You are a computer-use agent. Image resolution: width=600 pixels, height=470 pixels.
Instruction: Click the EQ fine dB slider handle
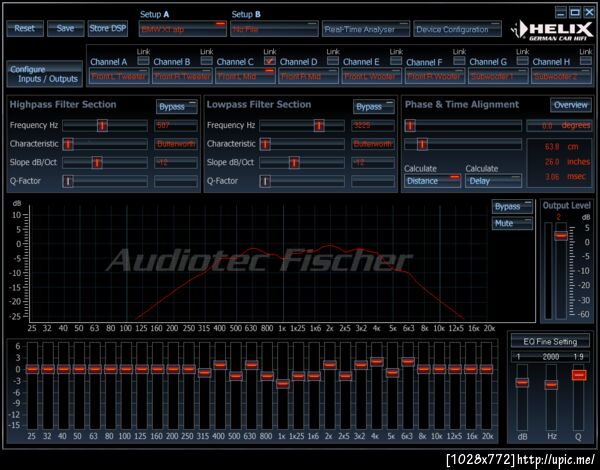[522, 383]
